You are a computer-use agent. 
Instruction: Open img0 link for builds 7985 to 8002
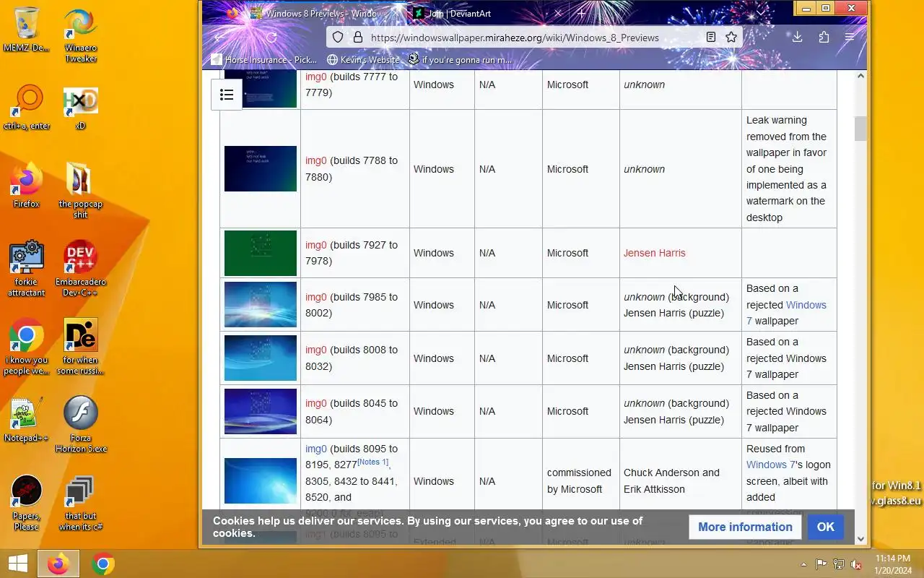316,297
